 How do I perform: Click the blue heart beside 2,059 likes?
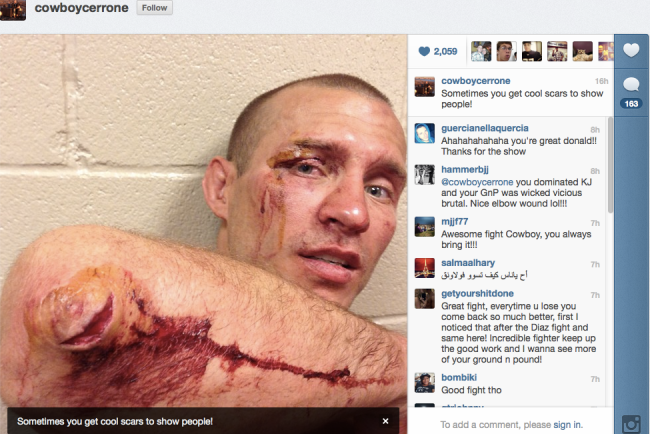pos(424,51)
